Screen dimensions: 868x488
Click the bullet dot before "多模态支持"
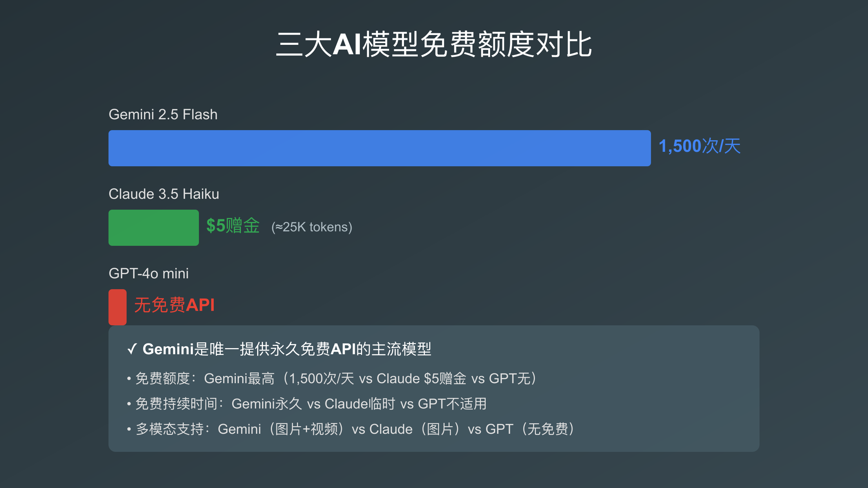coord(129,429)
